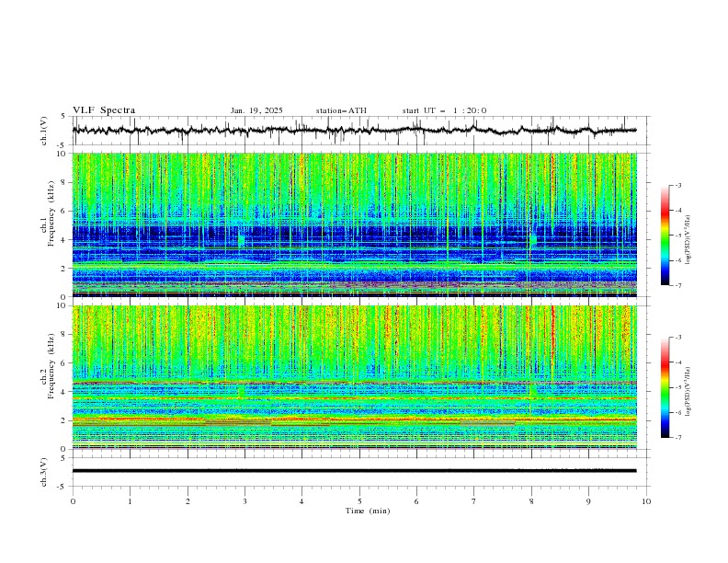Click the "-7" tick on ch.1 colorbar

point(677,285)
